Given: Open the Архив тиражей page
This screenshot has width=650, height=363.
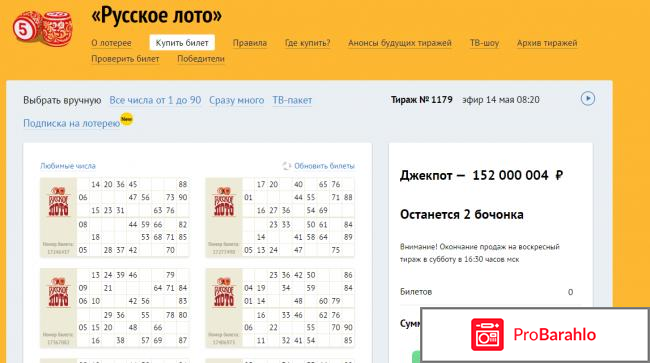Looking at the screenshot, I should pyautogui.click(x=547, y=43).
